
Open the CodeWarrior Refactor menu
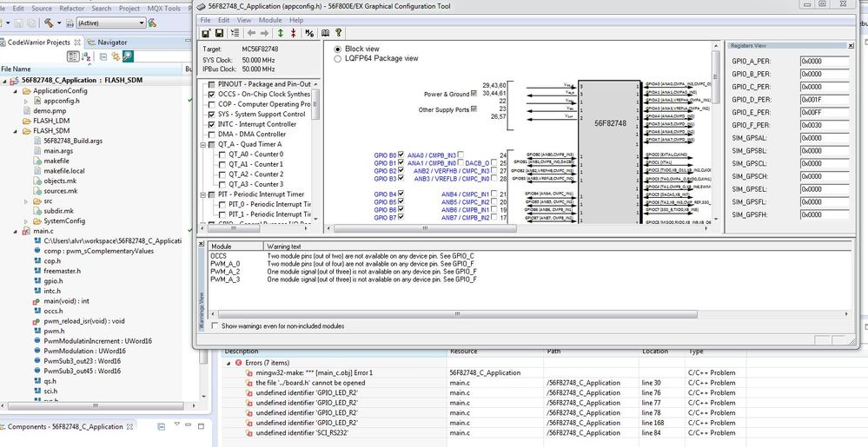[x=72, y=9]
